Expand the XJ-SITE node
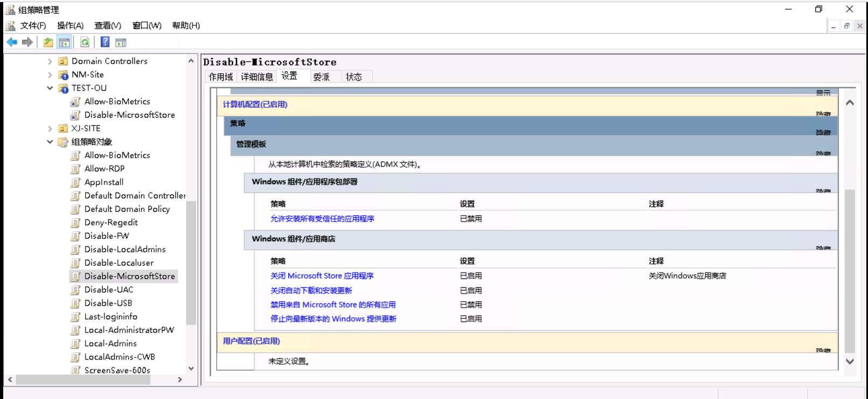Image resolution: width=868 pixels, height=399 pixels. (x=50, y=129)
